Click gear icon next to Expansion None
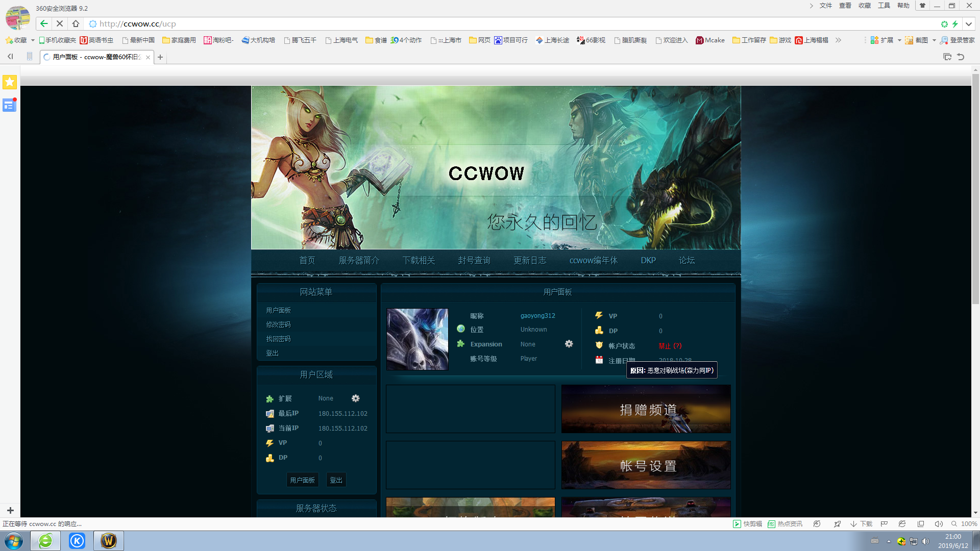This screenshot has width=980, height=551. coord(569,344)
